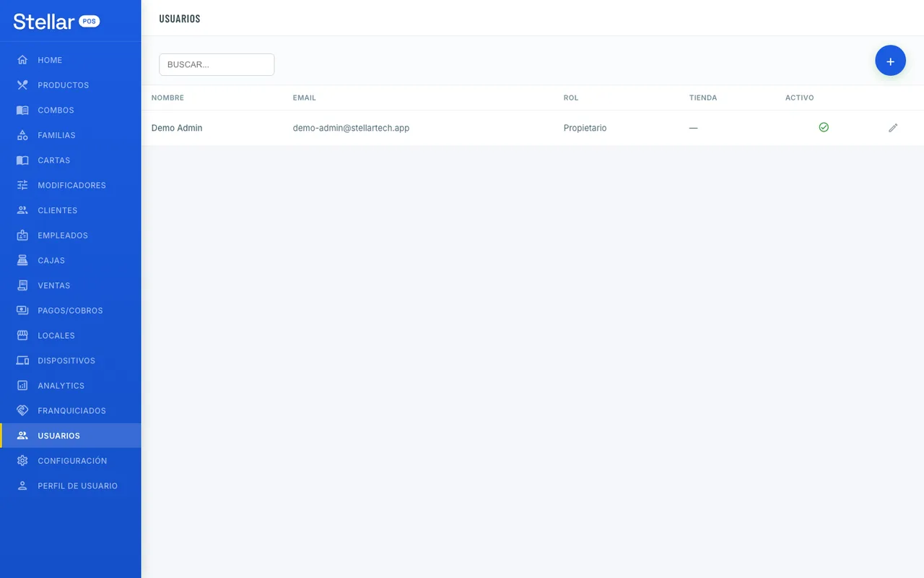Click the Ventas receipt icon
Image resolution: width=924 pixels, height=578 pixels.
coord(22,285)
